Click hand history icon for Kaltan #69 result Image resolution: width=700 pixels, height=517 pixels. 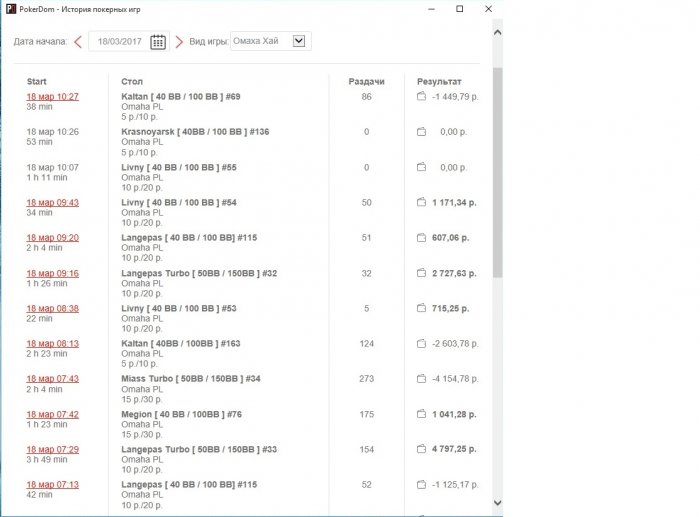[422, 97]
